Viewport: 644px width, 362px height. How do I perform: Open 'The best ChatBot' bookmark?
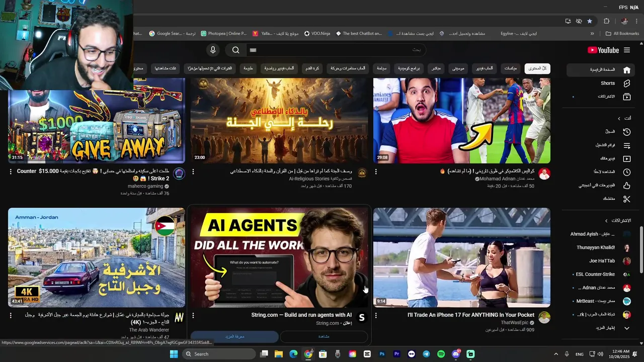coord(359,34)
